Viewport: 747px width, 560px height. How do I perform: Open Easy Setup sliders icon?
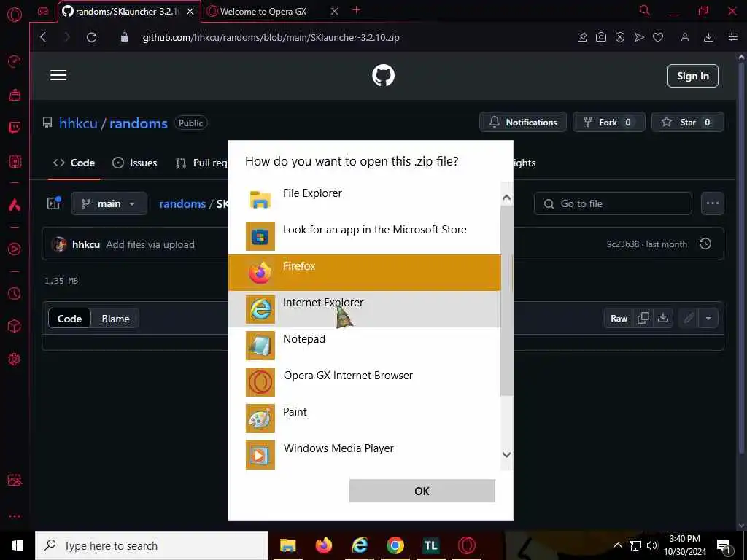click(x=733, y=37)
